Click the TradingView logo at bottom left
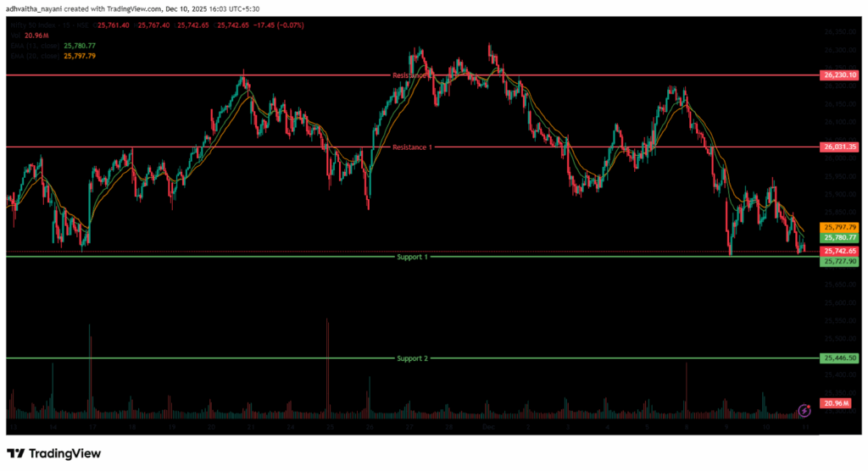The image size is (868, 471). [x=54, y=453]
